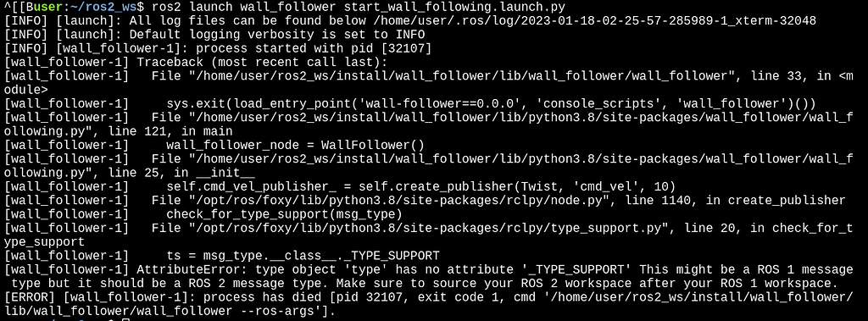The height and width of the screenshot is (321, 868).
Task: Click the rclpy/type_support.py file path
Action: [431, 227]
